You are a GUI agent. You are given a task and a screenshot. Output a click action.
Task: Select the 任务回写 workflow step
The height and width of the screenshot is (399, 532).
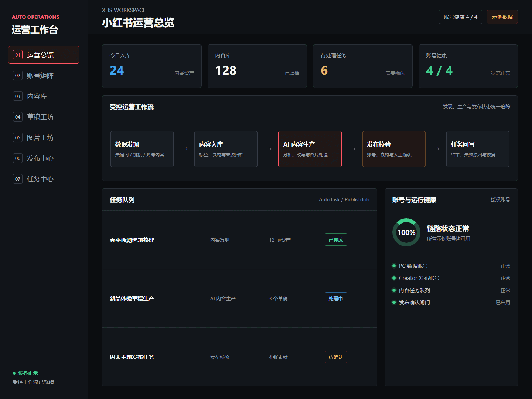(x=478, y=149)
